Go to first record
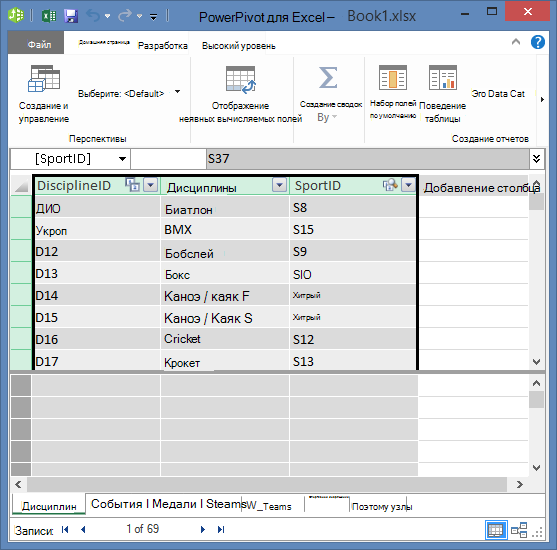Image resolution: width=557 pixels, height=550 pixels. point(65,529)
